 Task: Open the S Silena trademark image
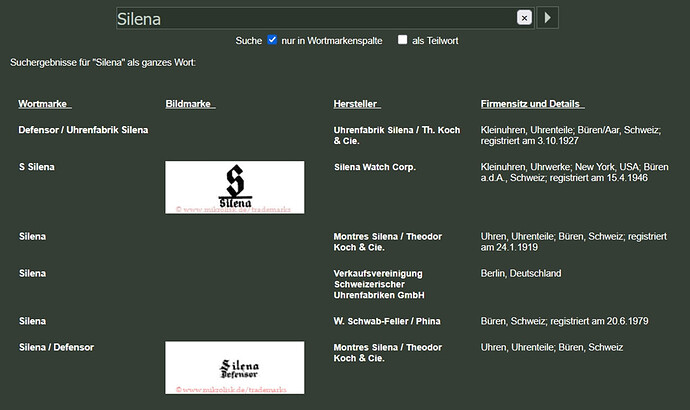point(235,187)
